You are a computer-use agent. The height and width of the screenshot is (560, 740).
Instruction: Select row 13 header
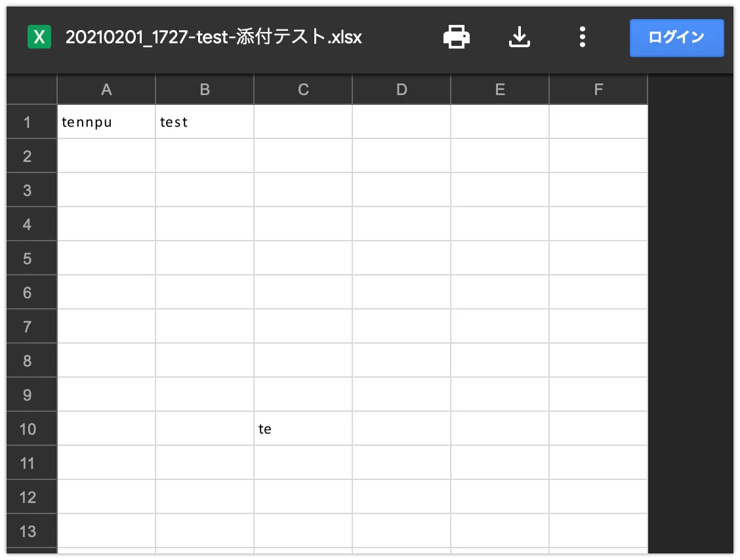click(x=28, y=531)
